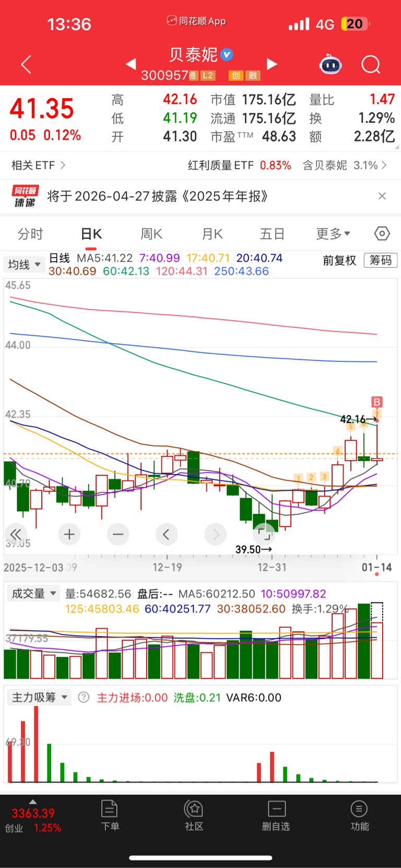The image size is (401, 868).
Task: Tap the 筹码 chips button
Action: pos(381,260)
